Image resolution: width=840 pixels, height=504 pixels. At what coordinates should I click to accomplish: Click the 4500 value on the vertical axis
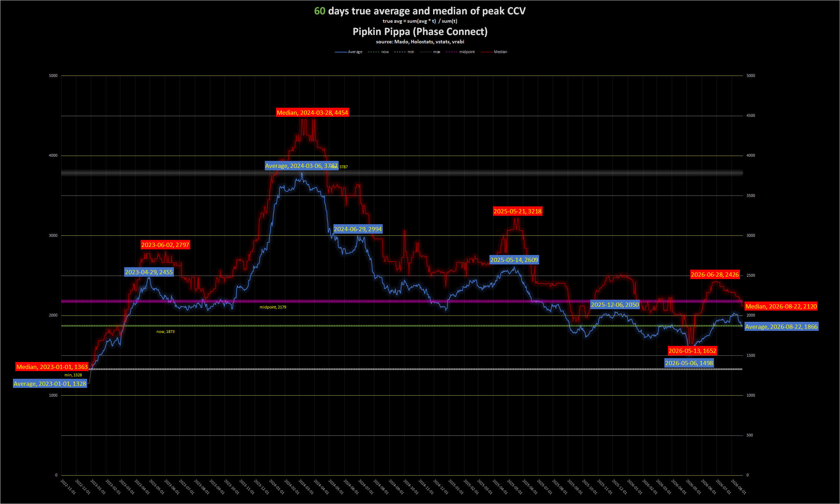point(751,115)
